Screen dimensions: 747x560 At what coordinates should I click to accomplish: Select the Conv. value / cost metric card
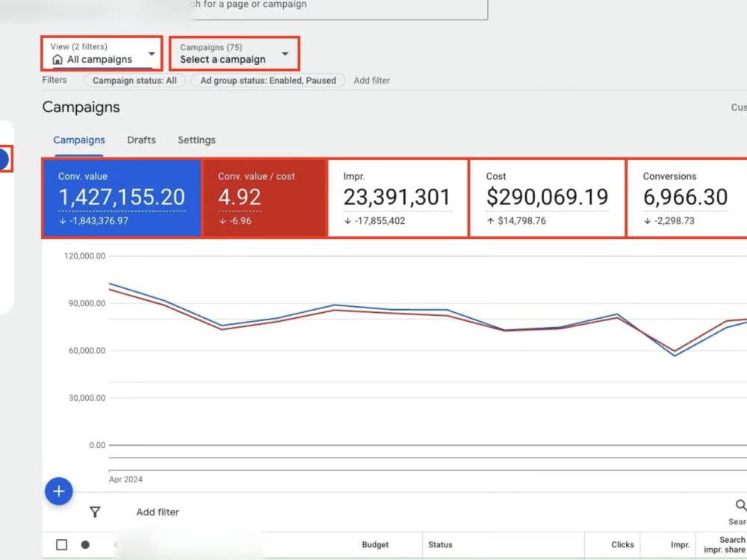point(264,198)
